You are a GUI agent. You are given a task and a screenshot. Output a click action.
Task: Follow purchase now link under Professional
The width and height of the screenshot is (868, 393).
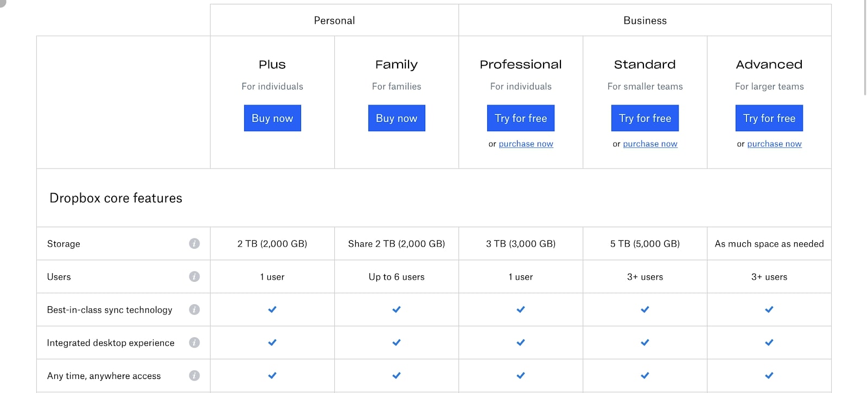pos(526,144)
